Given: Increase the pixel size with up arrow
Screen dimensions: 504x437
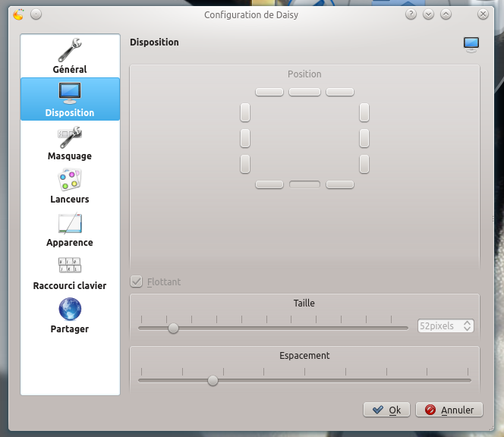Looking at the screenshot, I should 468,323.
